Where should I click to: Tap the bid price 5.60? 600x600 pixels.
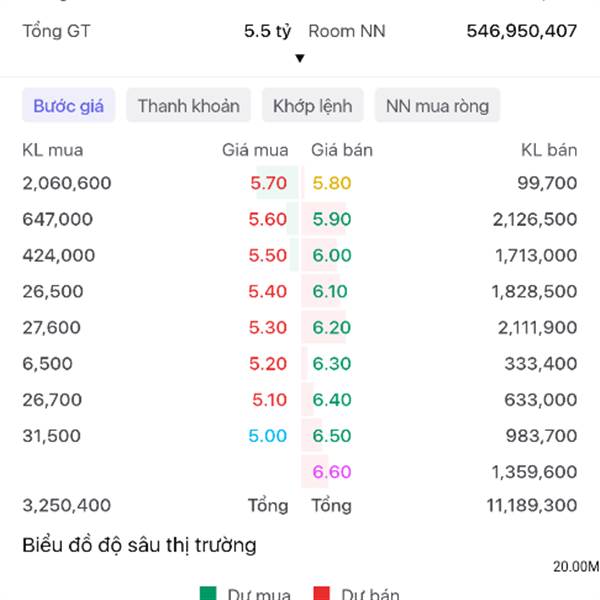[x=268, y=219]
